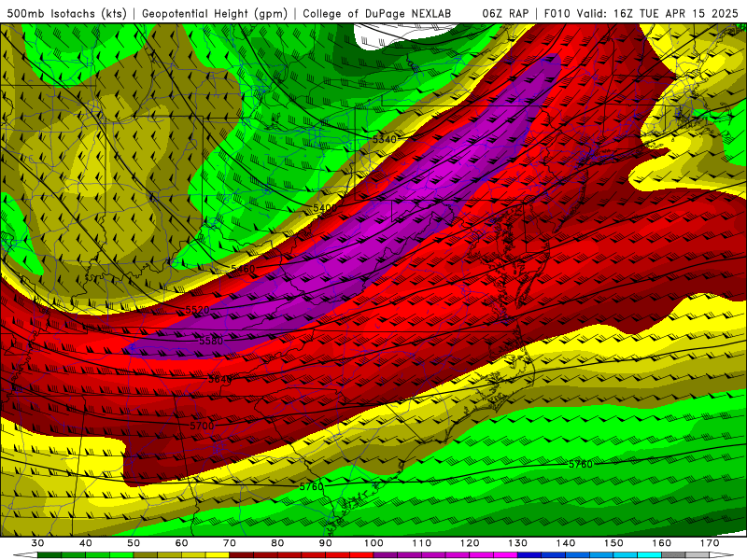Screen dimensions: 747x560
Task: Click the 90 tick label on the color scale
Action: [x=326, y=543]
